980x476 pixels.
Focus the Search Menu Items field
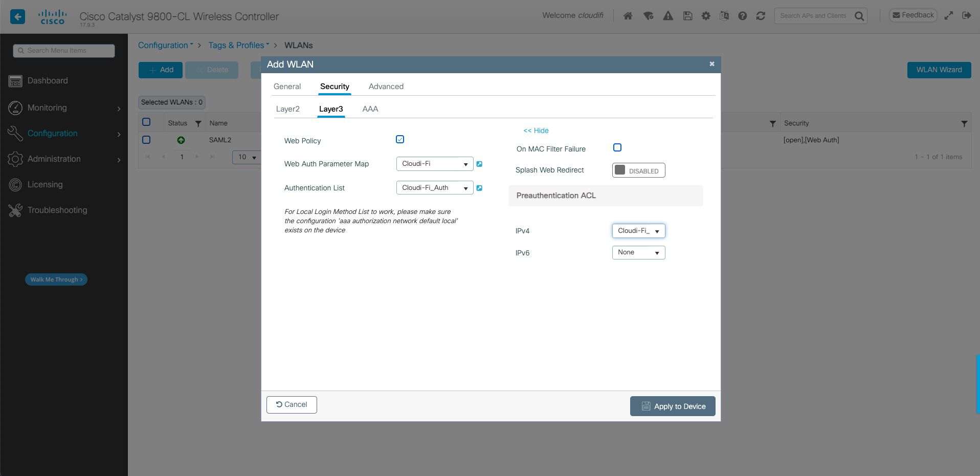pos(64,51)
